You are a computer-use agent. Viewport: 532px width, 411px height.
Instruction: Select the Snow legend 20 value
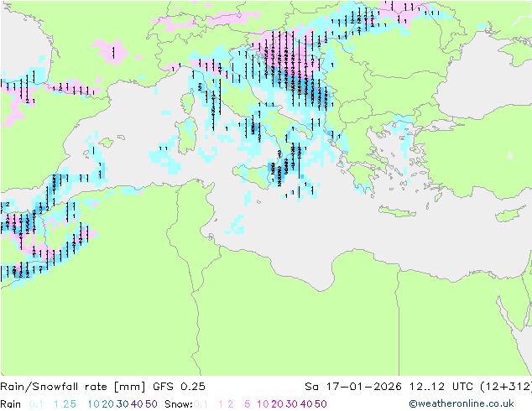[277, 404]
